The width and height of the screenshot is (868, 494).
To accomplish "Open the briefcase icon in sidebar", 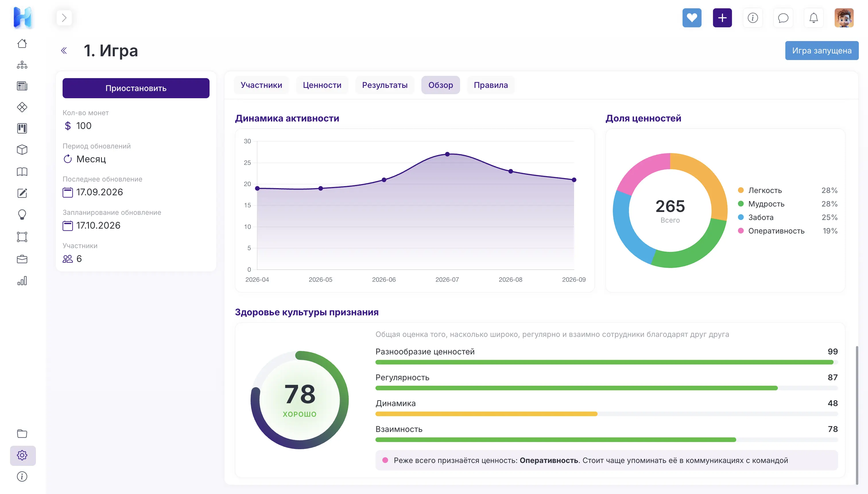I will click(x=22, y=259).
